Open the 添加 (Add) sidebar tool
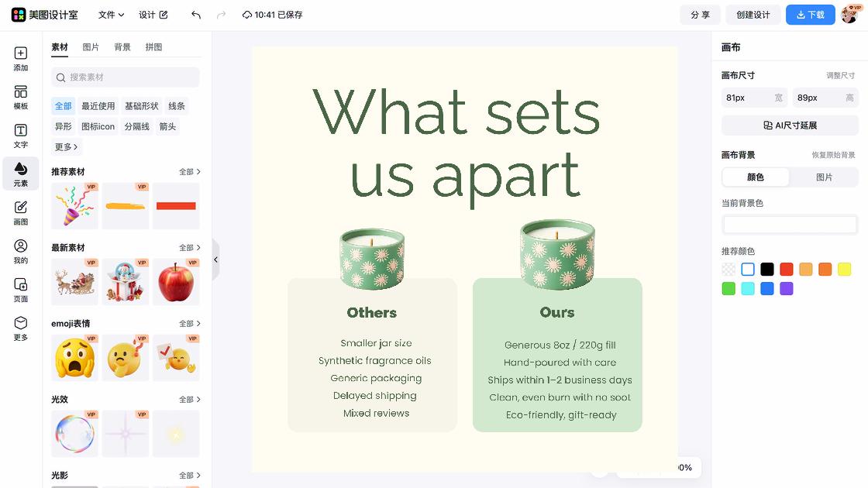868x488 pixels. click(x=20, y=59)
